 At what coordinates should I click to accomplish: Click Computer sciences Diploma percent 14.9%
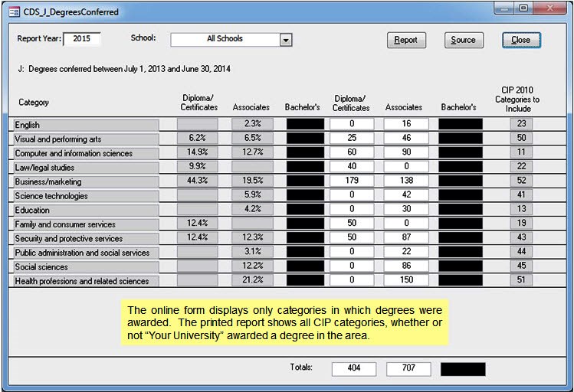(198, 152)
